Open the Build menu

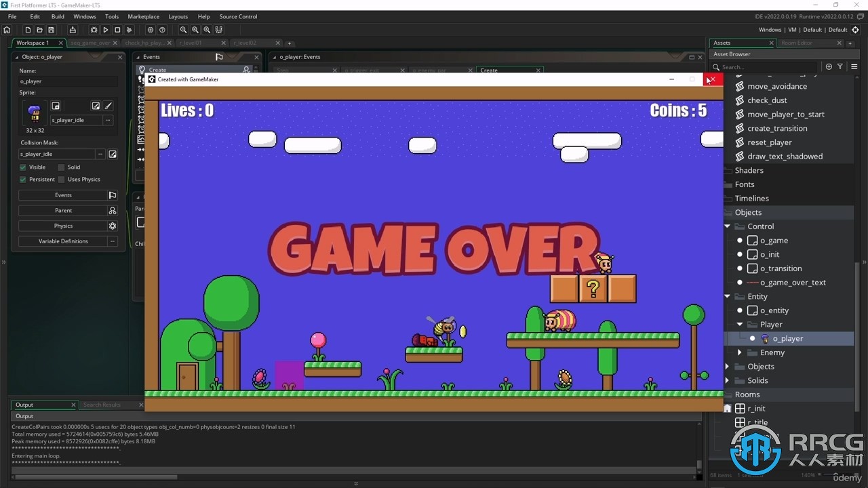click(58, 16)
